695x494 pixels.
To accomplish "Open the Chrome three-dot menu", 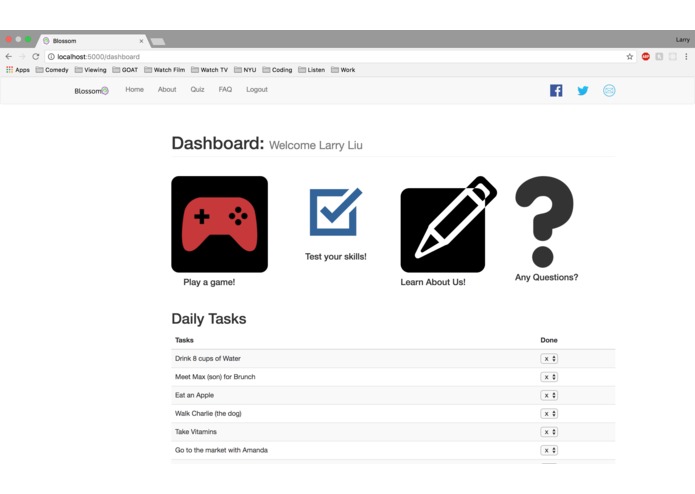I will click(x=686, y=56).
